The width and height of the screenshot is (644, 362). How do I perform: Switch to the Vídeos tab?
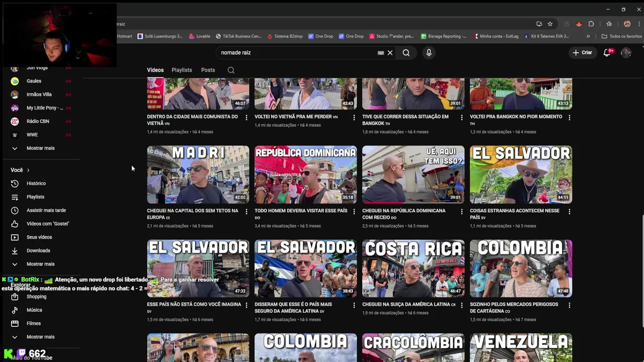pyautogui.click(x=155, y=70)
